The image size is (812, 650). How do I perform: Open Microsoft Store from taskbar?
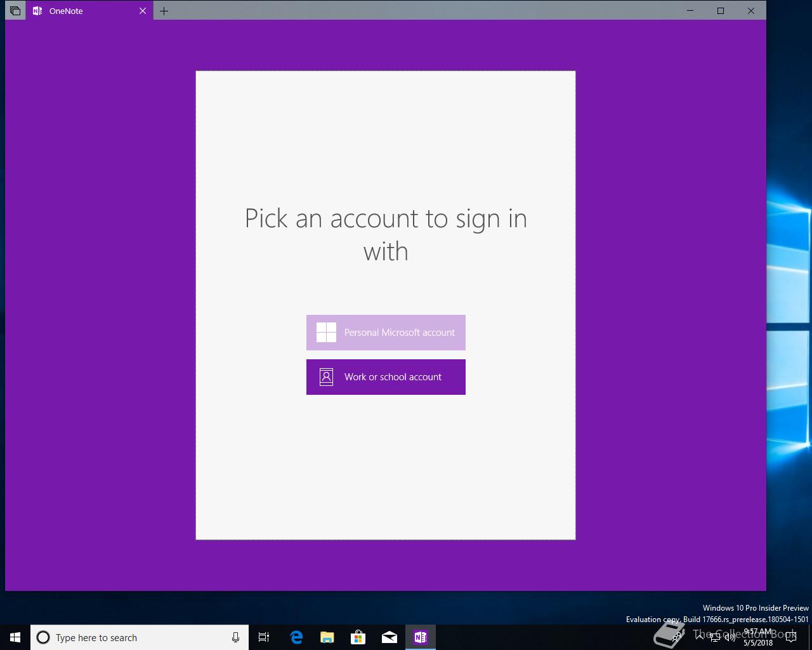358,637
